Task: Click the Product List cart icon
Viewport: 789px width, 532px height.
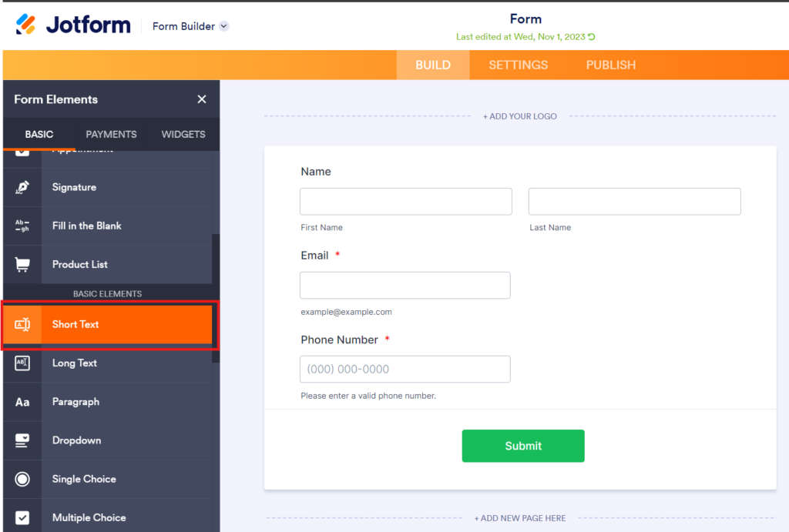Action: pyautogui.click(x=22, y=265)
